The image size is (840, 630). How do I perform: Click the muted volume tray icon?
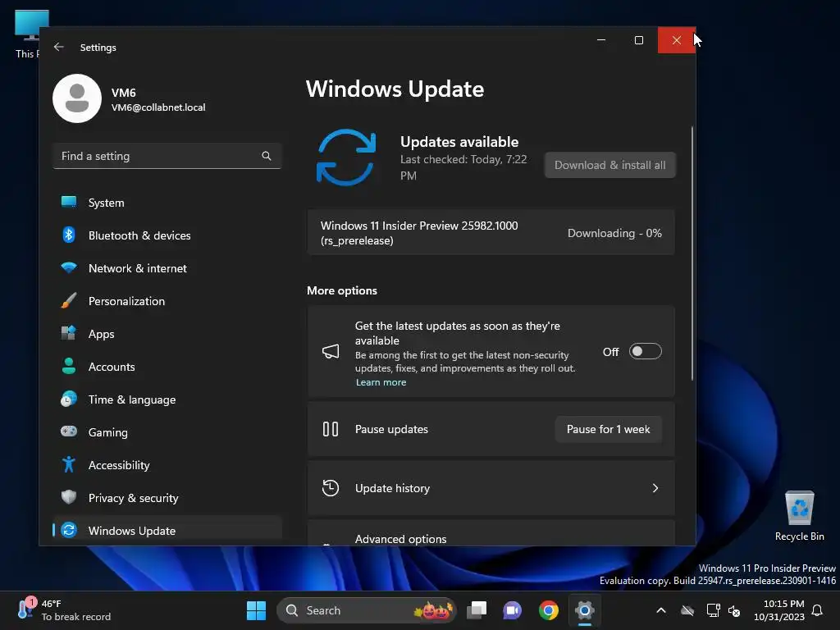[734, 610]
